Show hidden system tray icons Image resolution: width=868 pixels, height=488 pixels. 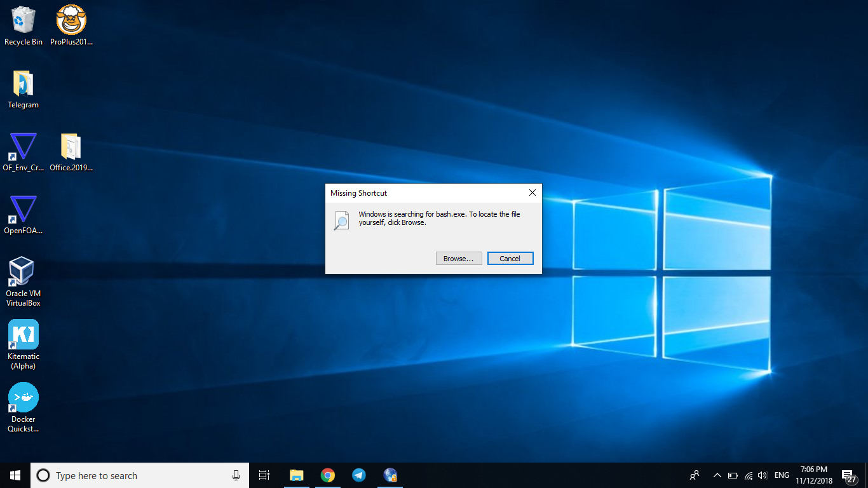pos(717,475)
